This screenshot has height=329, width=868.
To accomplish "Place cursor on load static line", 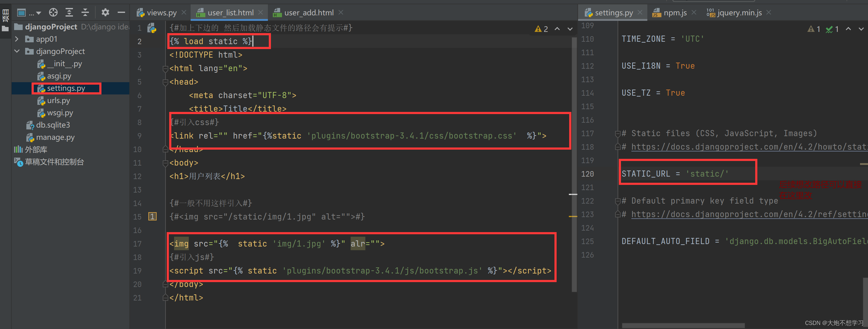I will tap(211, 41).
